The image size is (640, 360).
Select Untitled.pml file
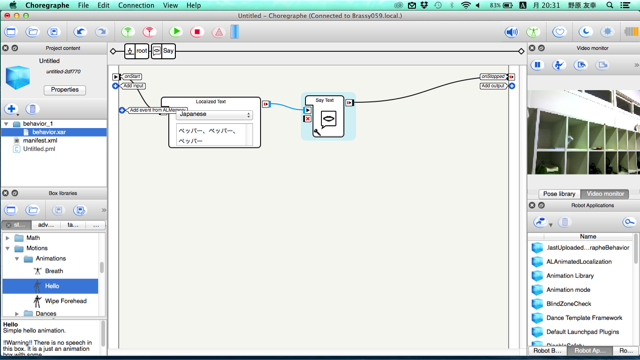click(39, 149)
